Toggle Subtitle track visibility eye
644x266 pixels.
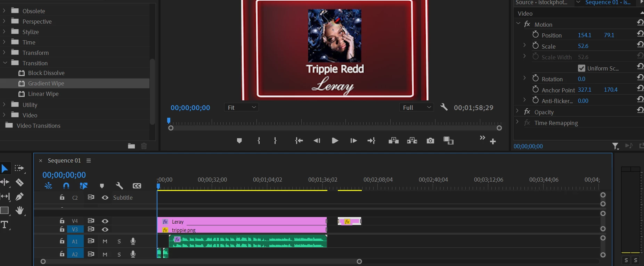(105, 198)
